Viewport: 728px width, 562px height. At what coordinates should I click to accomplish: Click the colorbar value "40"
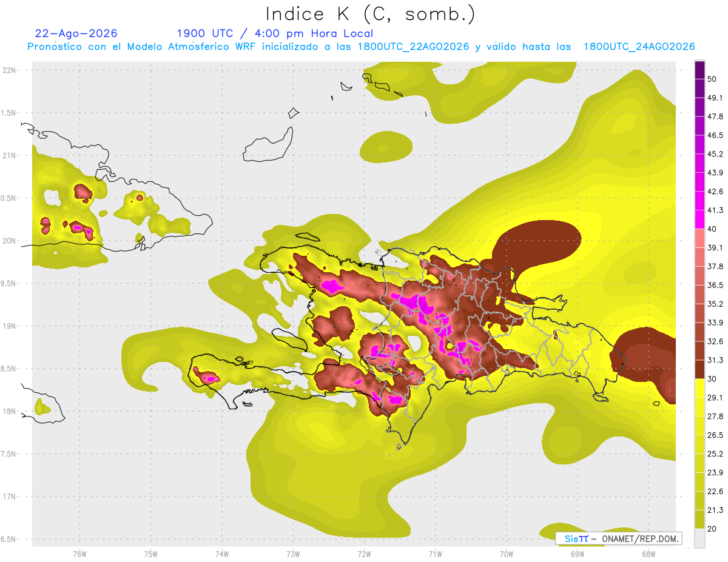(x=712, y=229)
